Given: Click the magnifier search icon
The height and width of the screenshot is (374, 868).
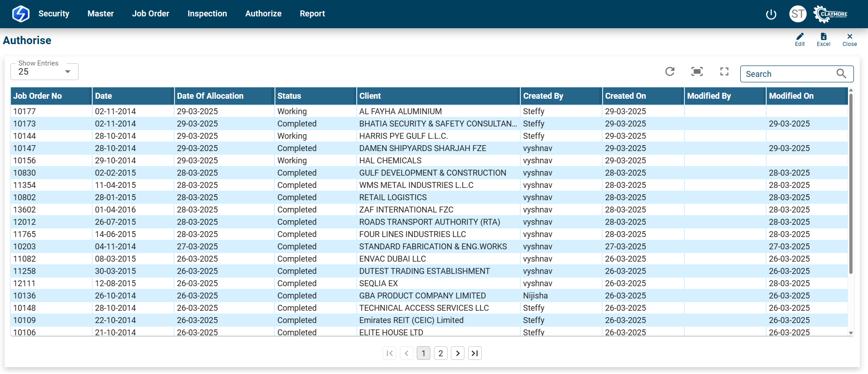Looking at the screenshot, I should click(841, 74).
